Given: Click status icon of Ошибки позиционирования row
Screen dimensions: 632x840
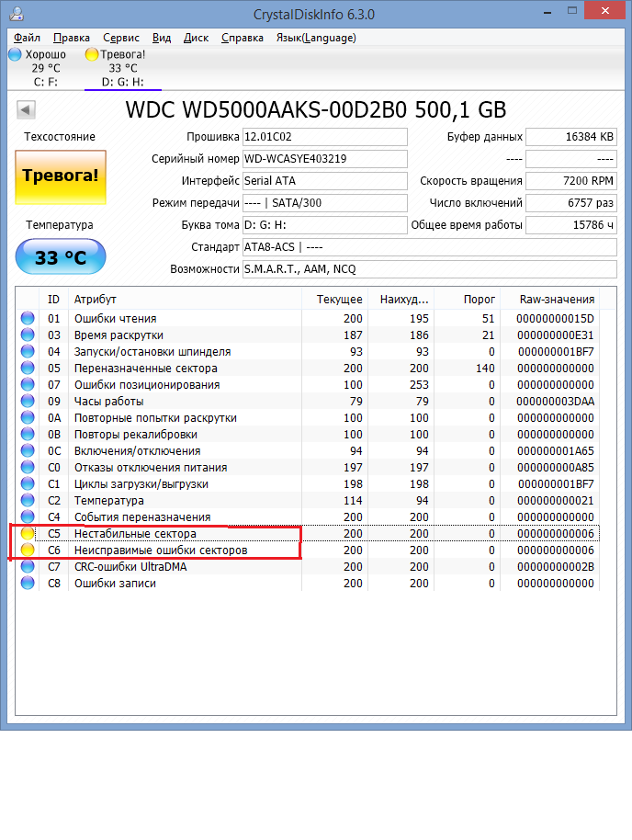Looking at the screenshot, I should [28, 385].
